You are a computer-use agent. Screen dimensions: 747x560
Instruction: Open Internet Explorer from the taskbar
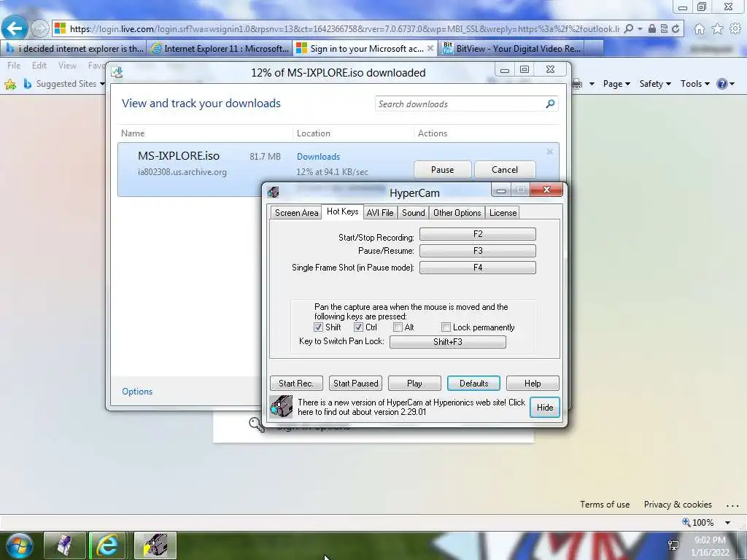pyautogui.click(x=108, y=545)
